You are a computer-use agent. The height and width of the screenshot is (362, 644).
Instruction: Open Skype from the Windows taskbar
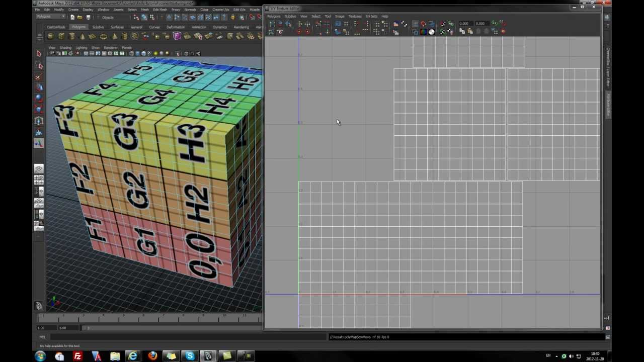pyautogui.click(x=190, y=356)
